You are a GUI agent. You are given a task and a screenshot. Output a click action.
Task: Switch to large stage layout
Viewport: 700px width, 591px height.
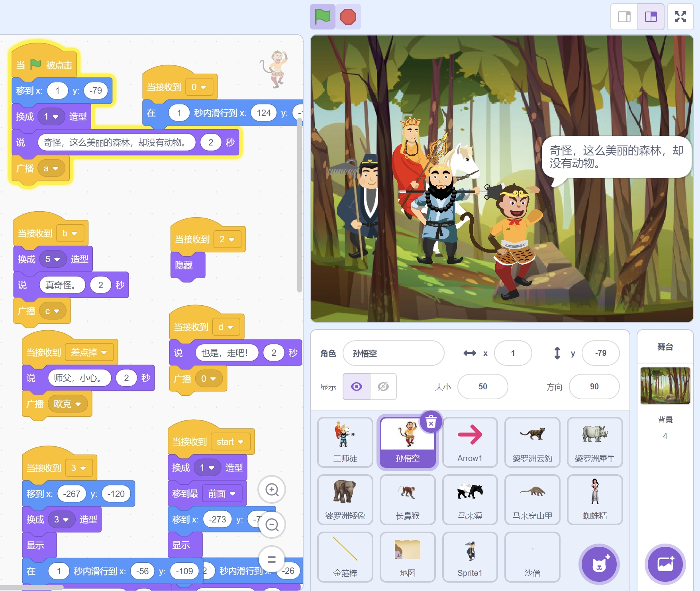pos(651,17)
